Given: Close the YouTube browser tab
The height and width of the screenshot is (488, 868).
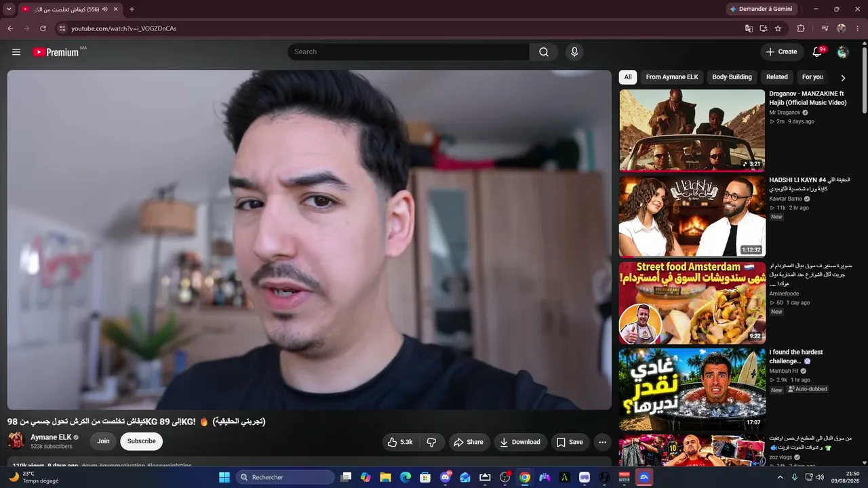Looking at the screenshot, I should 115,9.
